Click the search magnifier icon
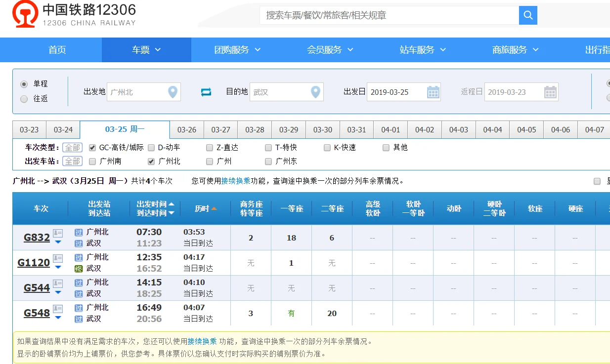Image resolution: width=610 pixels, height=364 pixels. coord(528,16)
